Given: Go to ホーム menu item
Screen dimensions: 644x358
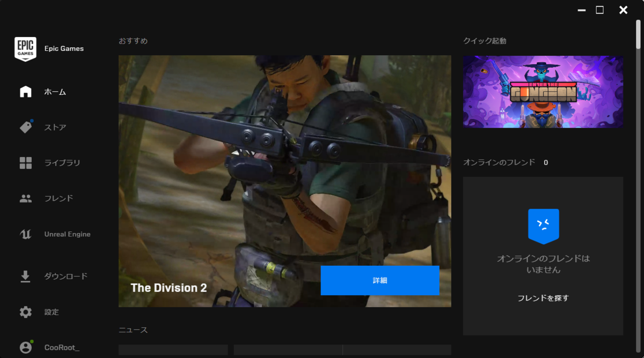Looking at the screenshot, I should 55,92.
